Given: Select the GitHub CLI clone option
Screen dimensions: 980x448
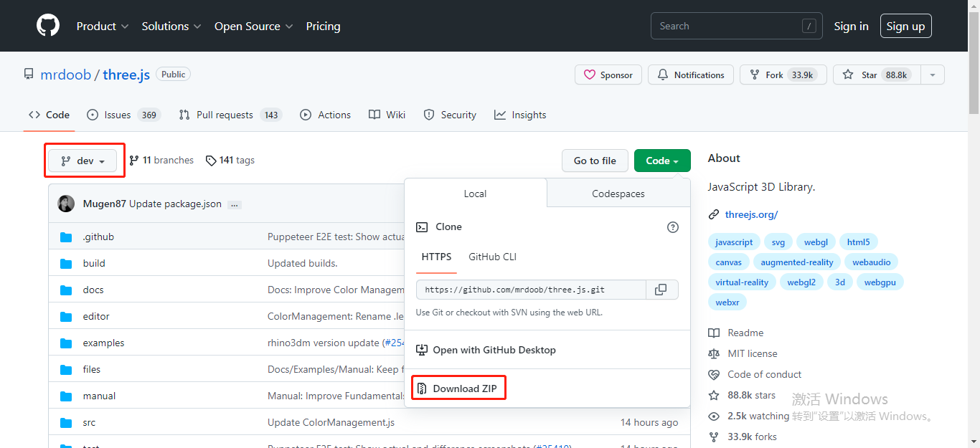Looking at the screenshot, I should [x=492, y=257].
